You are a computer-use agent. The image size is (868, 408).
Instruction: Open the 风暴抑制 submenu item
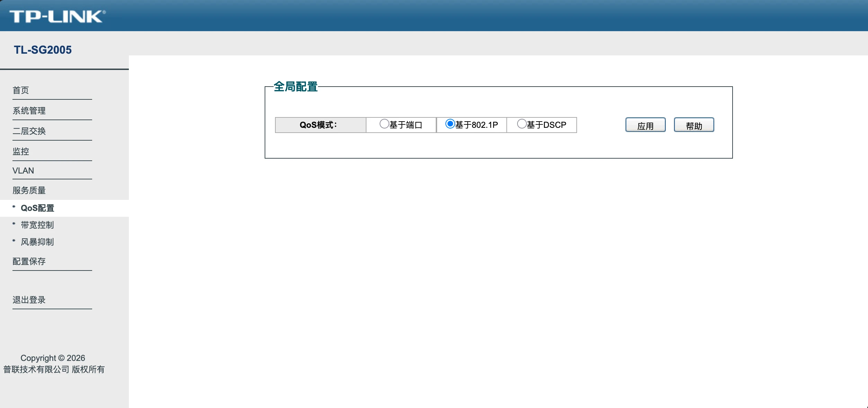[x=37, y=242]
